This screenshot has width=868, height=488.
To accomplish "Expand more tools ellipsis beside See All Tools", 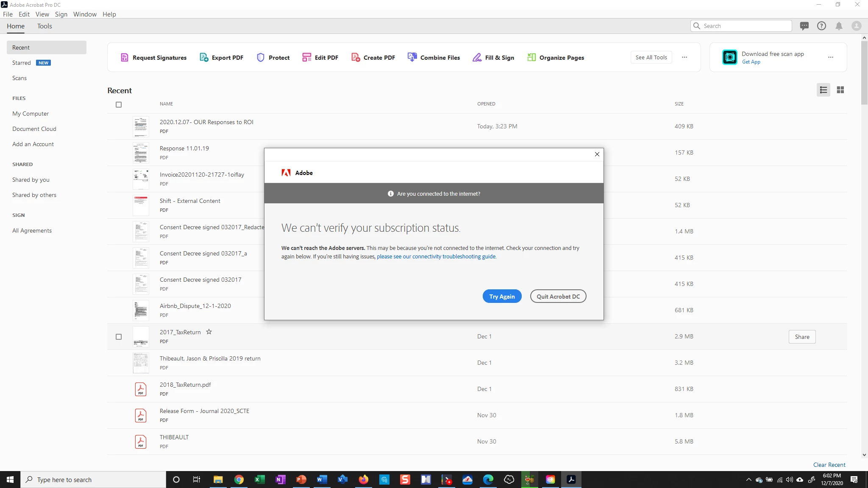I will [x=684, y=57].
